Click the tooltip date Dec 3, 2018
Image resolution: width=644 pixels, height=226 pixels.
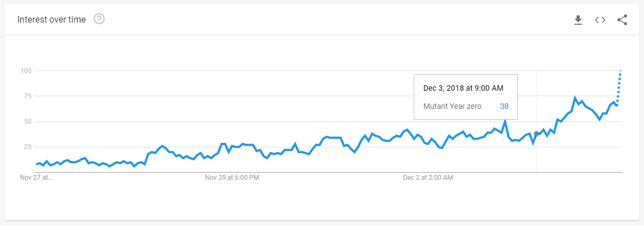click(463, 88)
